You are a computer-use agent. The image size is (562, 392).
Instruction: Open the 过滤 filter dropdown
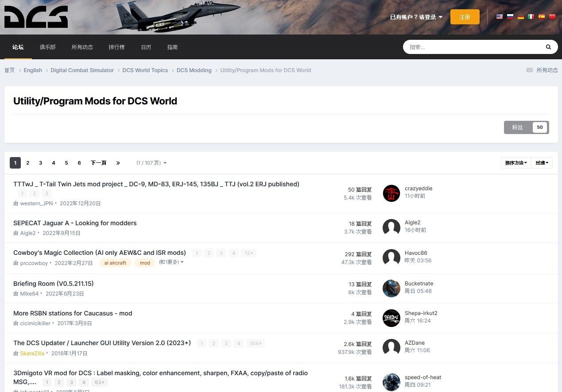pyautogui.click(x=542, y=163)
